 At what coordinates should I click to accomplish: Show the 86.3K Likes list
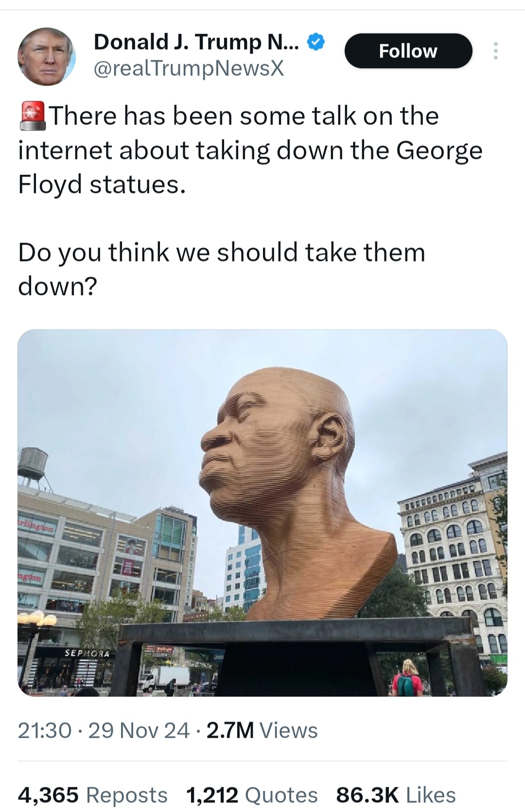pyautogui.click(x=396, y=795)
